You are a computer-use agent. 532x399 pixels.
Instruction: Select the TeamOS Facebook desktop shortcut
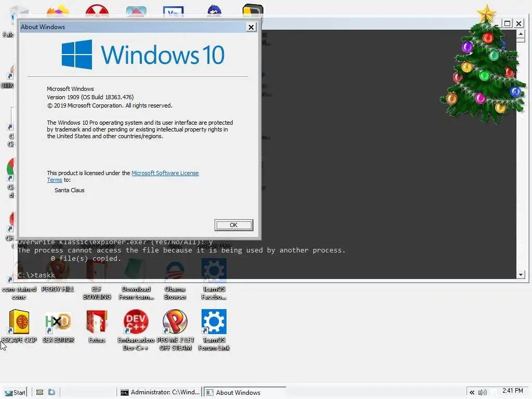[x=214, y=279]
